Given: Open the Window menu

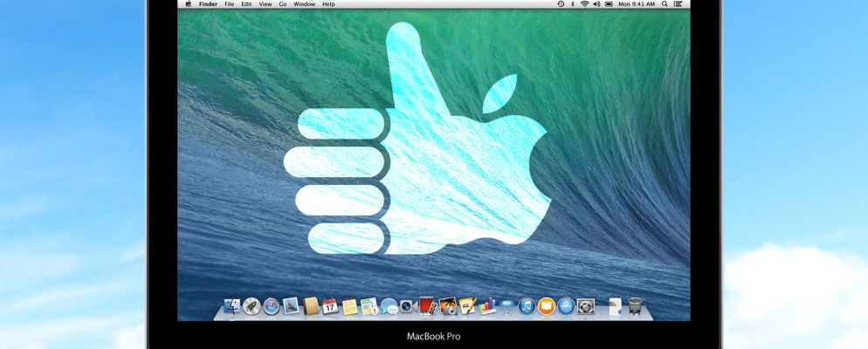Looking at the screenshot, I should coord(305,3).
